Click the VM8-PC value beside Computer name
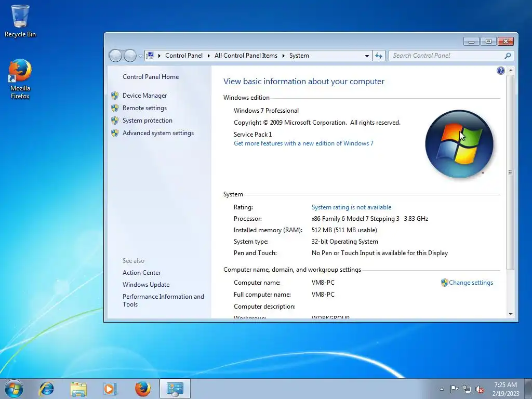This screenshot has height=399, width=532. [x=323, y=283]
